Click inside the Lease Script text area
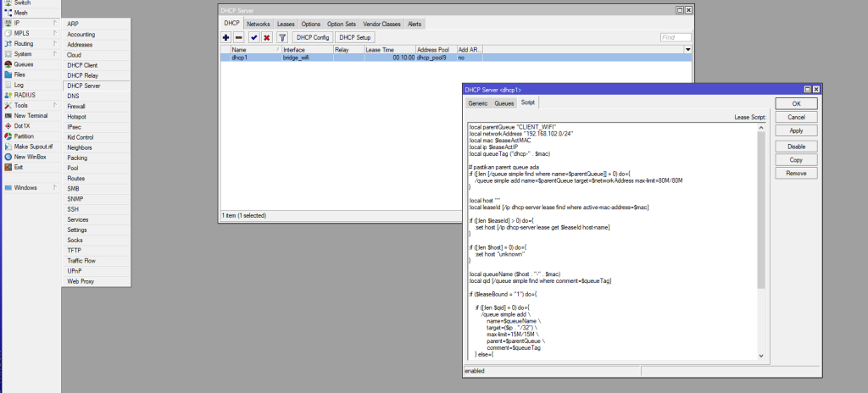This screenshot has height=393, width=868. click(x=611, y=241)
